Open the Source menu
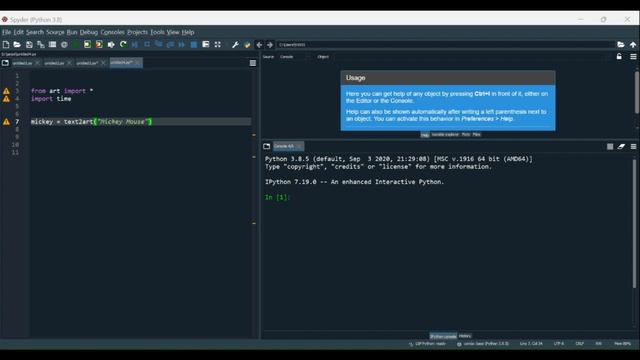Image resolution: width=640 pixels, height=360 pixels. tap(55, 32)
